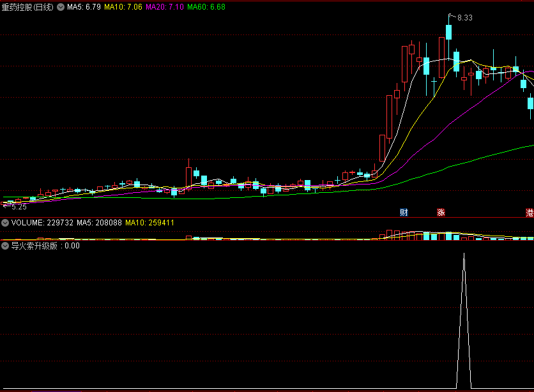Click the highest cyan candlestick near 8.33
The width and height of the screenshot is (534, 392).
pos(449,33)
